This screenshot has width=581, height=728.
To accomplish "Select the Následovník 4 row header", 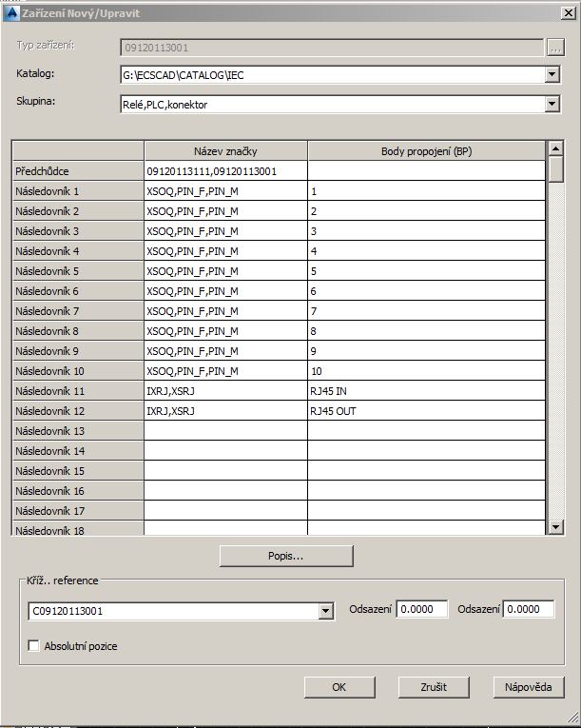I will click(78, 250).
